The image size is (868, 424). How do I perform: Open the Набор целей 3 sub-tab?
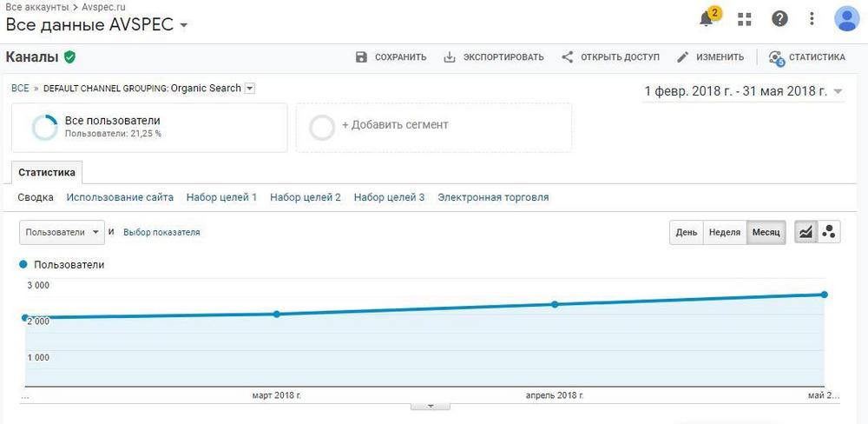click(x=389, y=197)
